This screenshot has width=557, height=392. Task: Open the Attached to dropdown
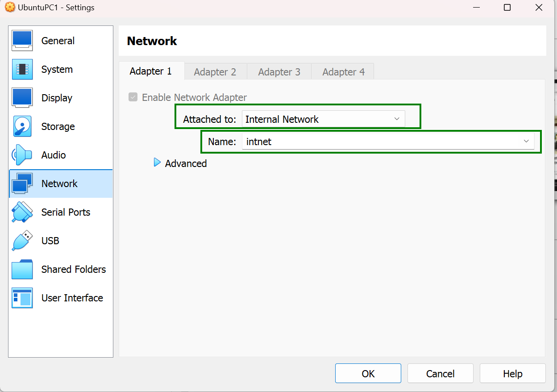pos(323,119)
